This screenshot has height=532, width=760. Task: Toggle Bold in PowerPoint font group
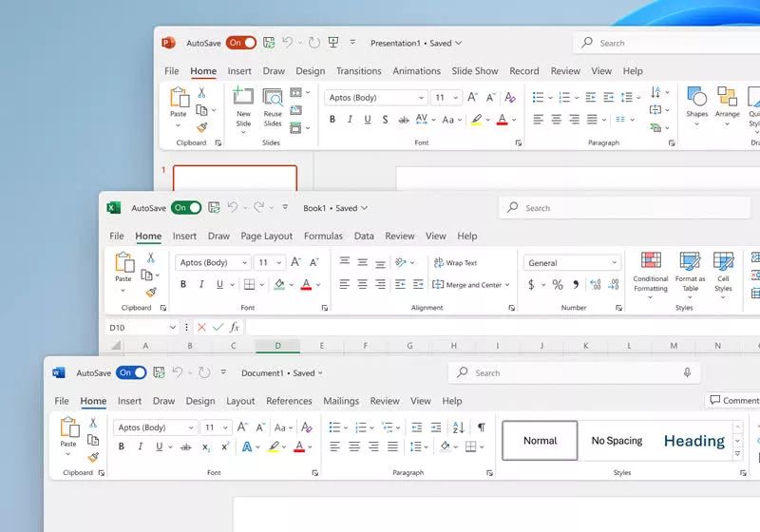click(x=332, y=119)
